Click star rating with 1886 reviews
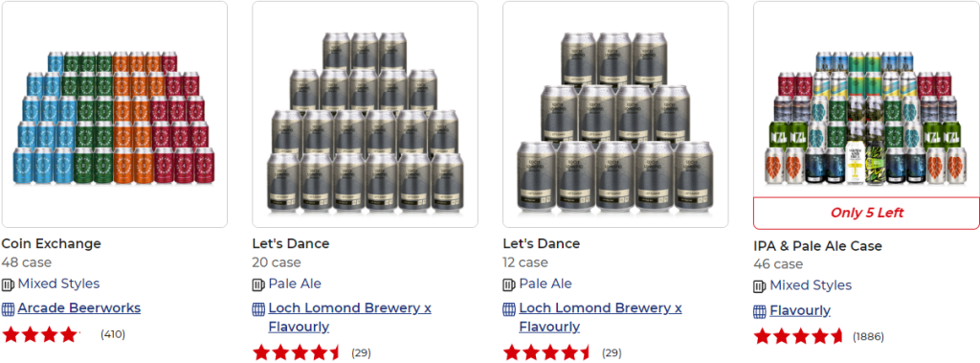Screen dimensions: 980x363 tap(799, 337)
